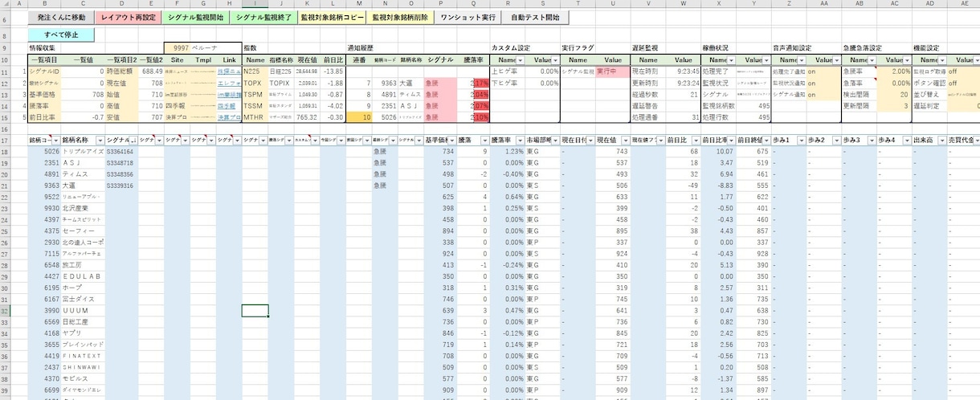Stop monitoring via シグナル監視終了 button

click(x=263, y=17)
